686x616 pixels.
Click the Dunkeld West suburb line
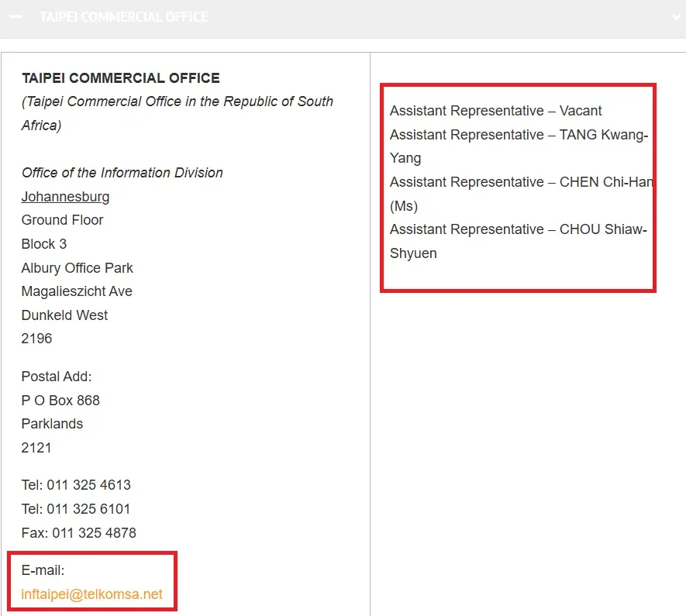click(x=65, y=315)
